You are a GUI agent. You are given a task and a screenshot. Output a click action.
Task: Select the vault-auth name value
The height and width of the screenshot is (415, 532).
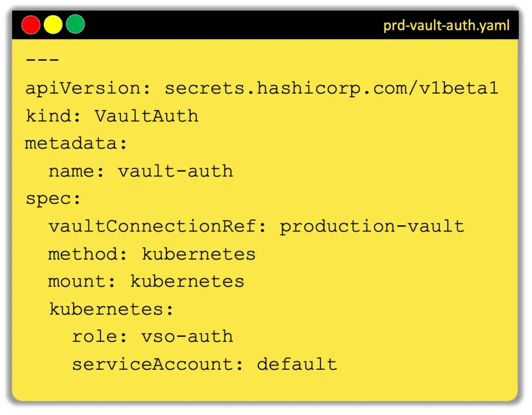[x=176, y=171]
